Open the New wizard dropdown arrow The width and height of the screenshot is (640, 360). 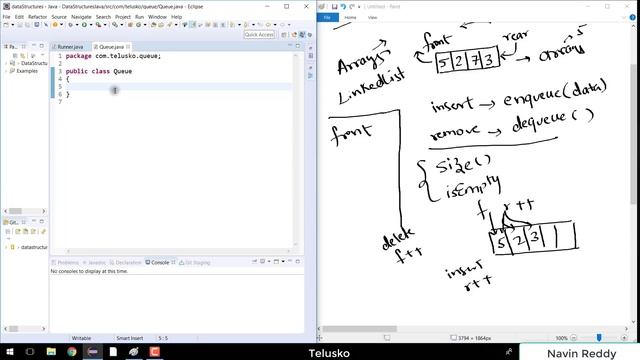(13, 25)
